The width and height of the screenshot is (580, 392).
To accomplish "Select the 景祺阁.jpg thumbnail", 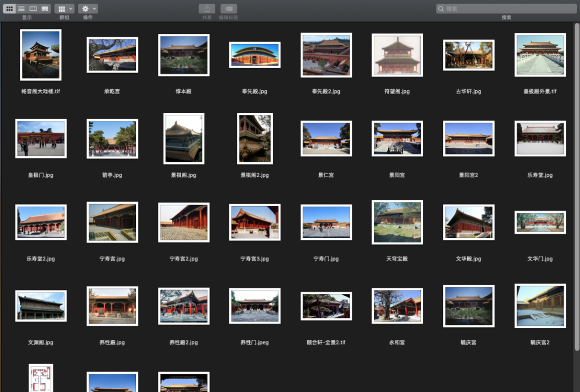I will [184, 139].
